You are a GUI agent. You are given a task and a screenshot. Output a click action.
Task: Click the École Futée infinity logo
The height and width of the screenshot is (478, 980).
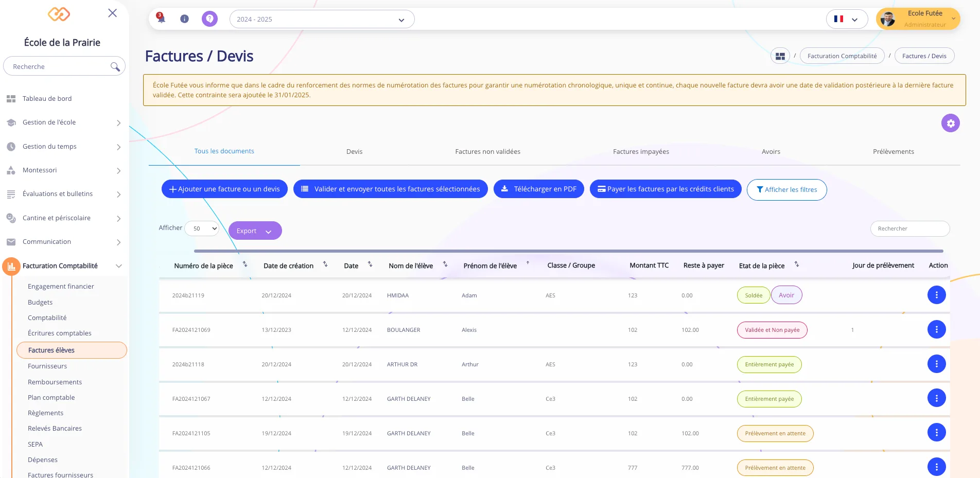click(59, 14)
